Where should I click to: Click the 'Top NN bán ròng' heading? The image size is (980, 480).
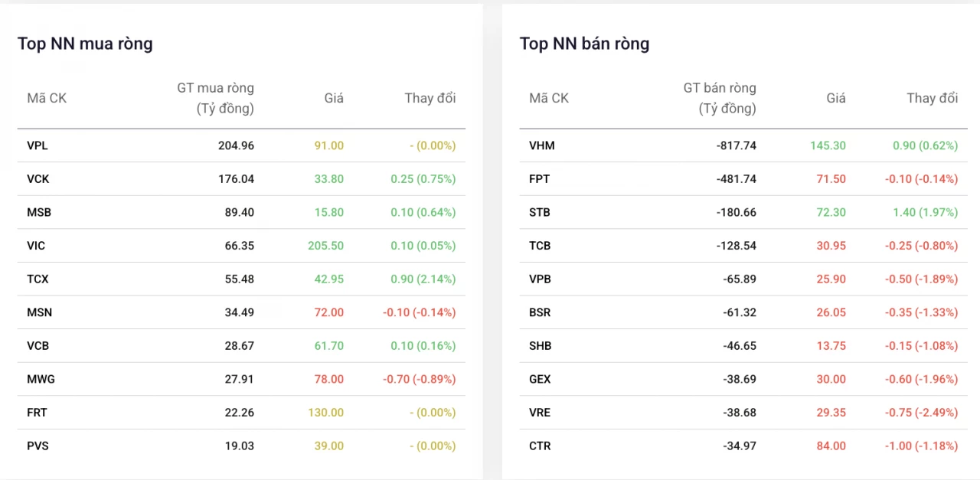pos(584,44)
